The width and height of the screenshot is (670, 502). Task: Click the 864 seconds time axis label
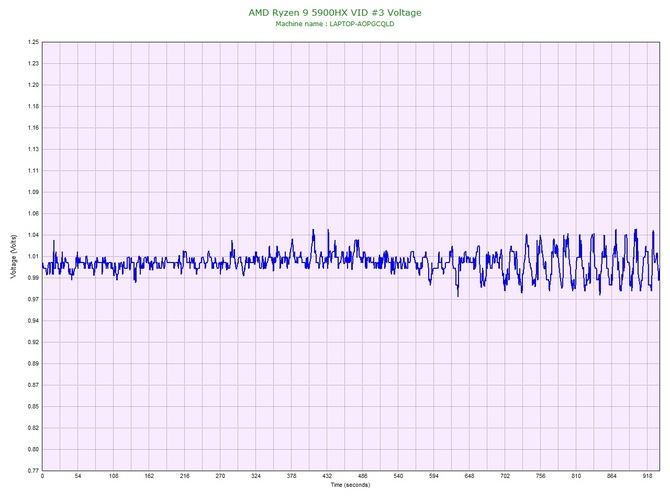click(611, 476)
